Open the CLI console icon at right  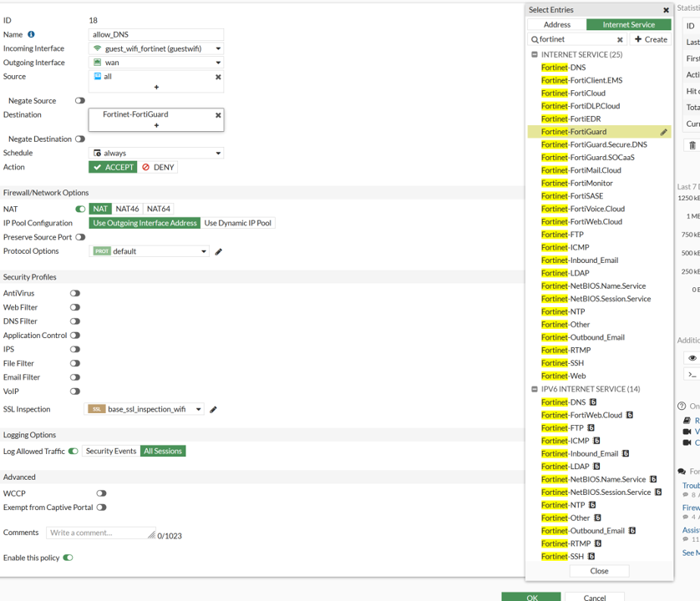692,374
